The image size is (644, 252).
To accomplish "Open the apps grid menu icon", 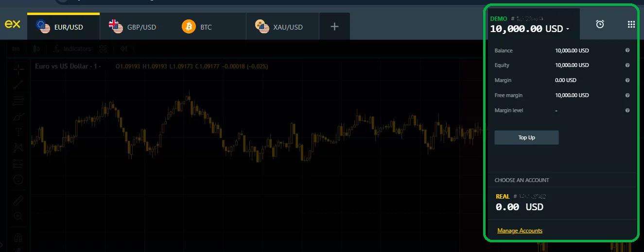I will click(631, 24).
